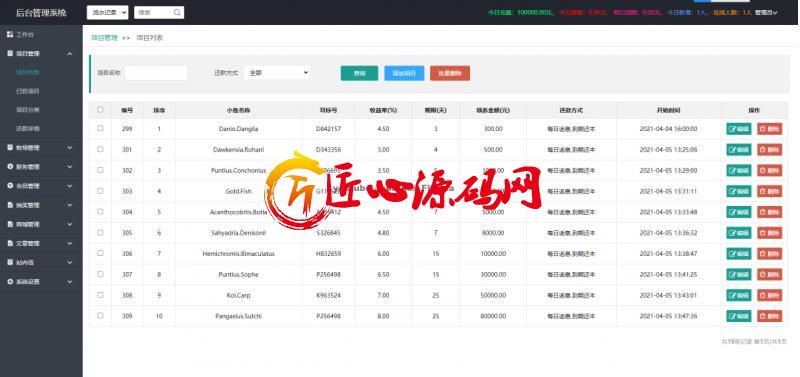Check the checkbox for row number 306
This screenshot has height=377, width=800.
point(100,253)
